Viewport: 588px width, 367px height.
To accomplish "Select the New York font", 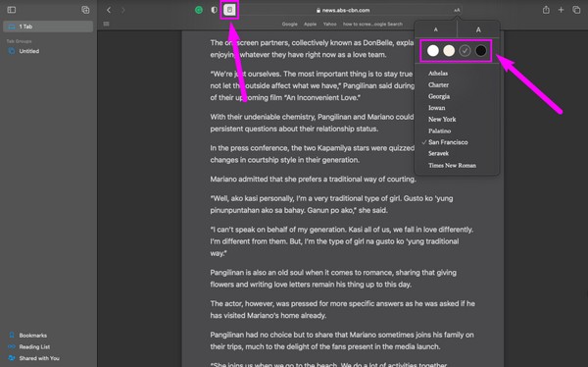I will coord(442,120).
